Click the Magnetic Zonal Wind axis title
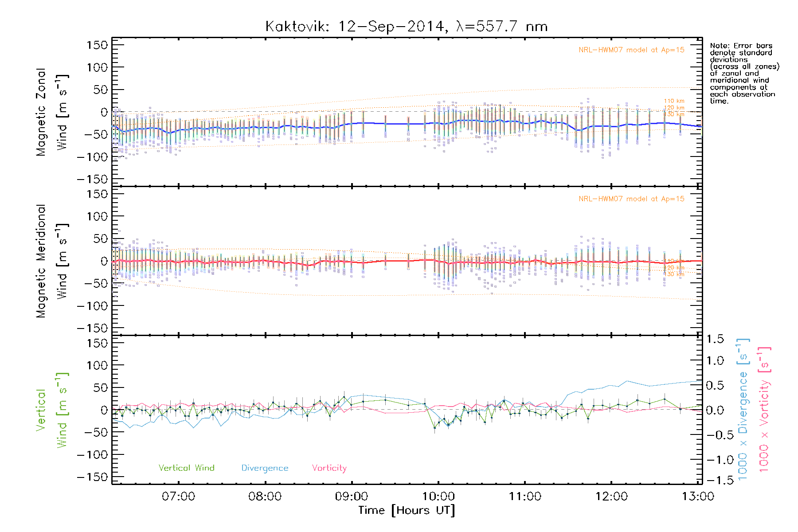Screen dimensions: 798x532 pyautogui.click(x=51, y=112)
